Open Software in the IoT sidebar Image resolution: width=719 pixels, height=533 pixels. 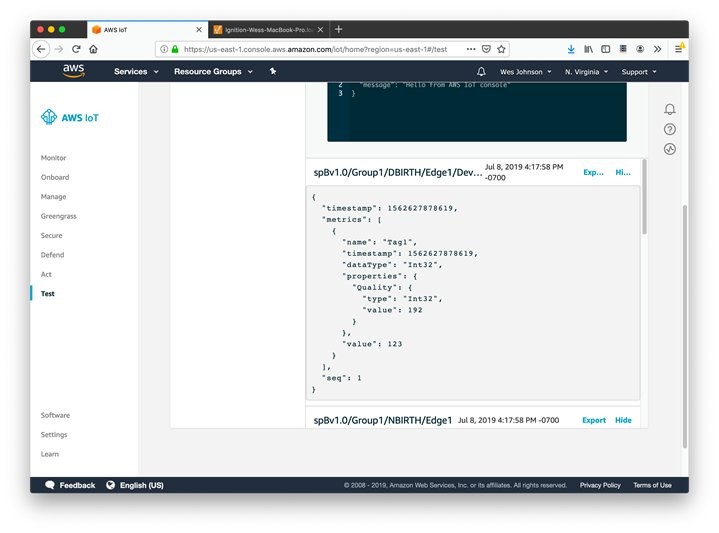[55, 415]
